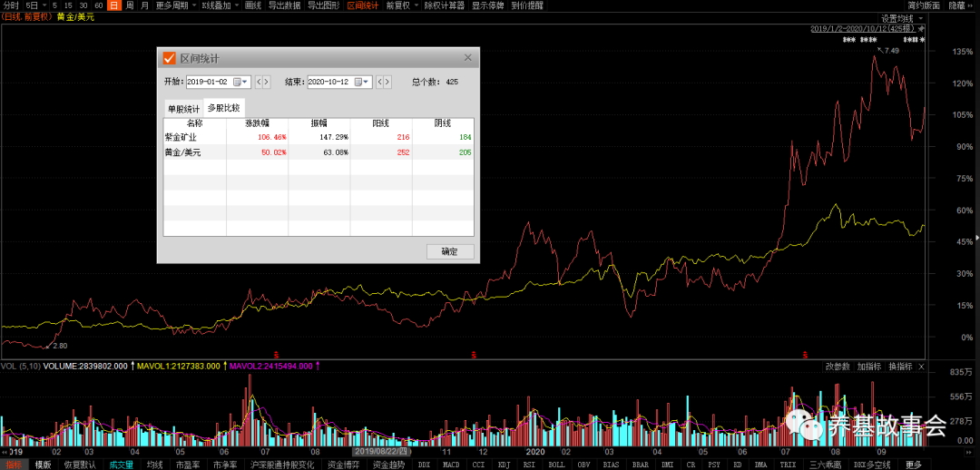Screen dimensions: 980x470
Task: Sort by the 振幅 column header
Action: pyautogui.click(x=319, y=123)
